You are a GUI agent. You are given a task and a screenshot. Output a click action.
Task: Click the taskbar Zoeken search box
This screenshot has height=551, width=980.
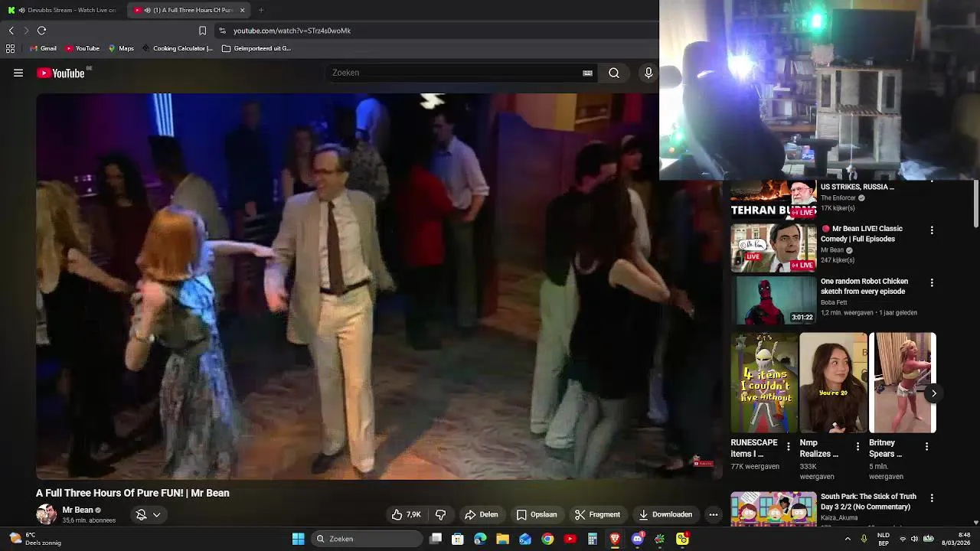(367, 539)
